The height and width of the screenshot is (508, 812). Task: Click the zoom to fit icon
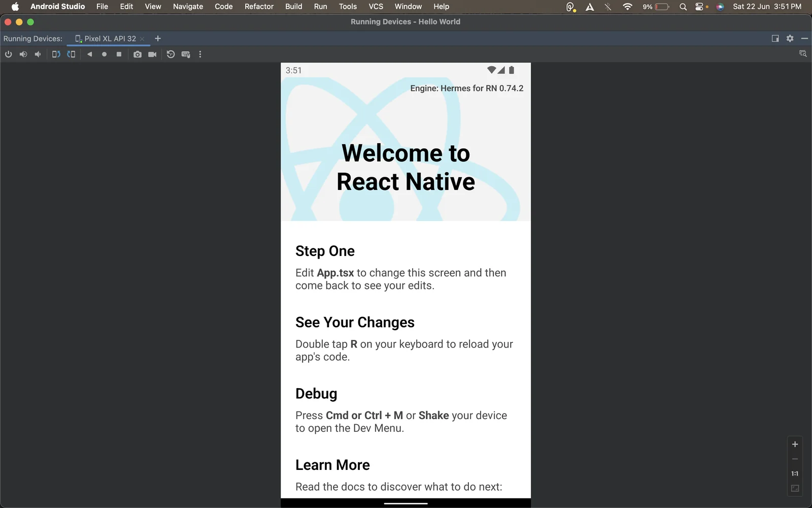click(795, 488)
